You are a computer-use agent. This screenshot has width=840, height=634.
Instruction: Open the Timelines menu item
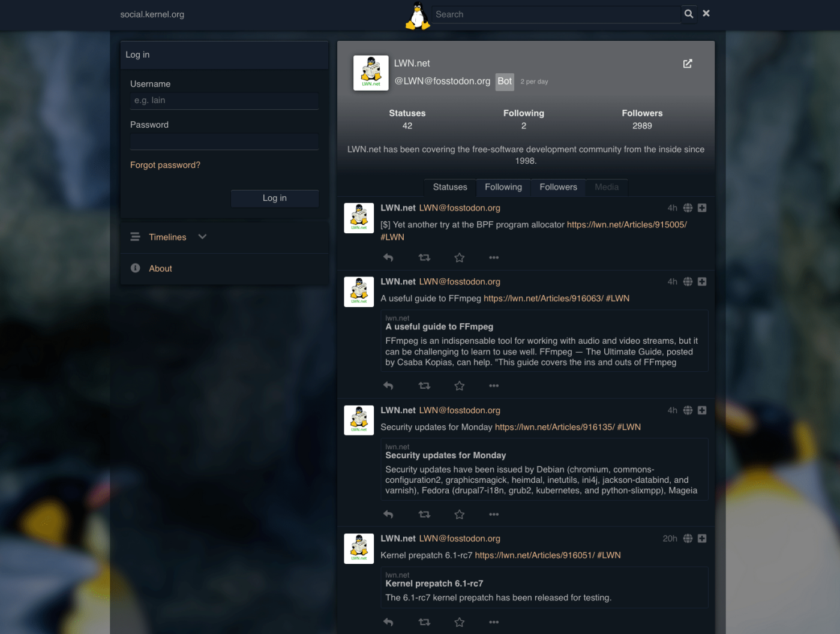(x=167, y=237)
